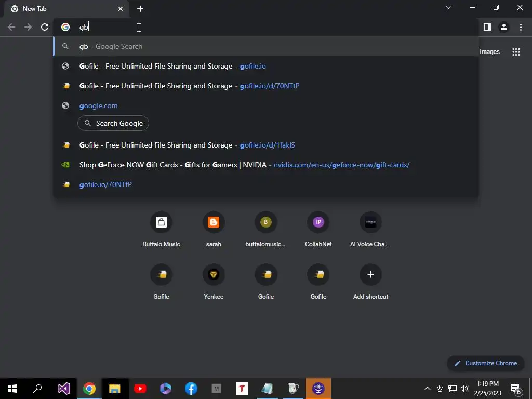Viewport: 532px width, 399px height.
Task: Select the google.com suggestion
Action: [x=266, y=105]
